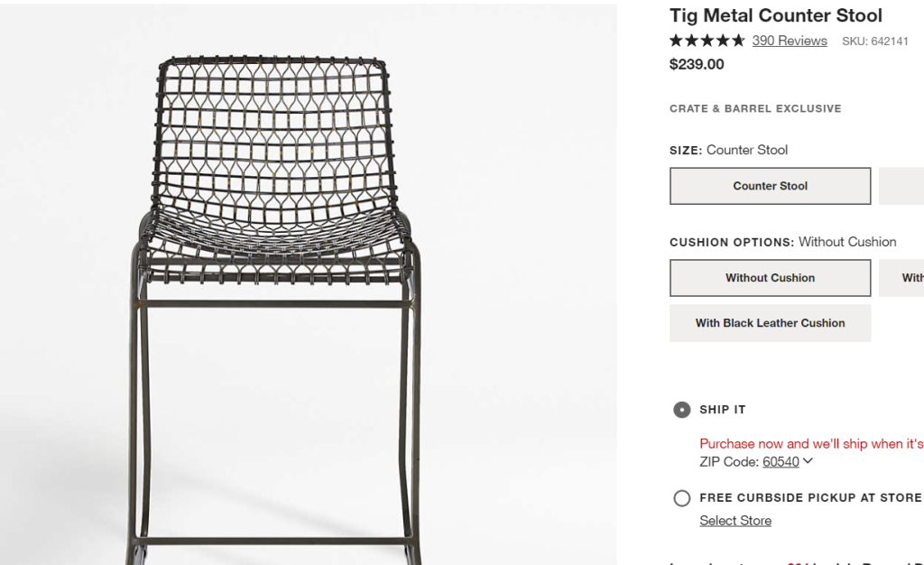Click the Ship It label text
Screen dimensions: 924x565
tap(723, 410)
